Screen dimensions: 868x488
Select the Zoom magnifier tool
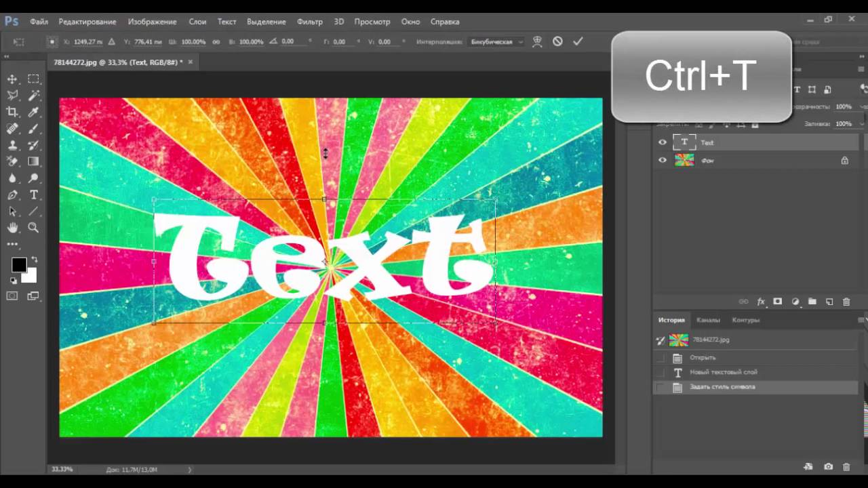click(x=33, y=228)
